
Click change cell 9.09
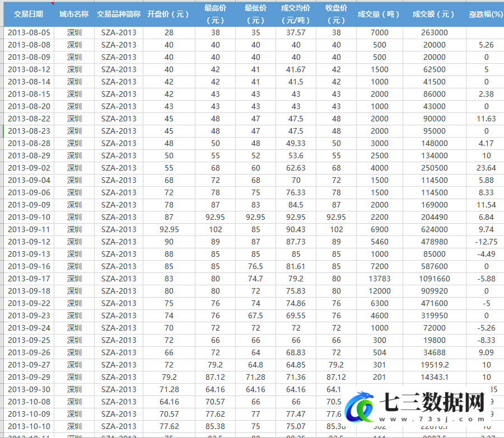coord(486,352)
